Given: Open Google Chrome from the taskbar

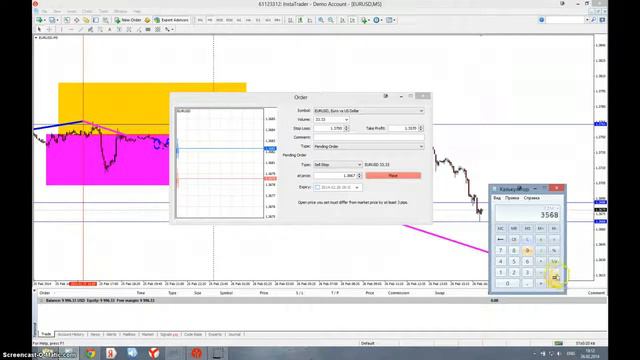Looking at the screenshot, I should (x=90, y=353).
